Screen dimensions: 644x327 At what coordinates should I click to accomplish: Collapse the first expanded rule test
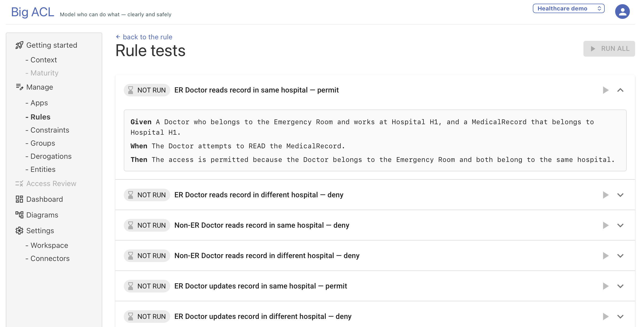pos(620,90)
